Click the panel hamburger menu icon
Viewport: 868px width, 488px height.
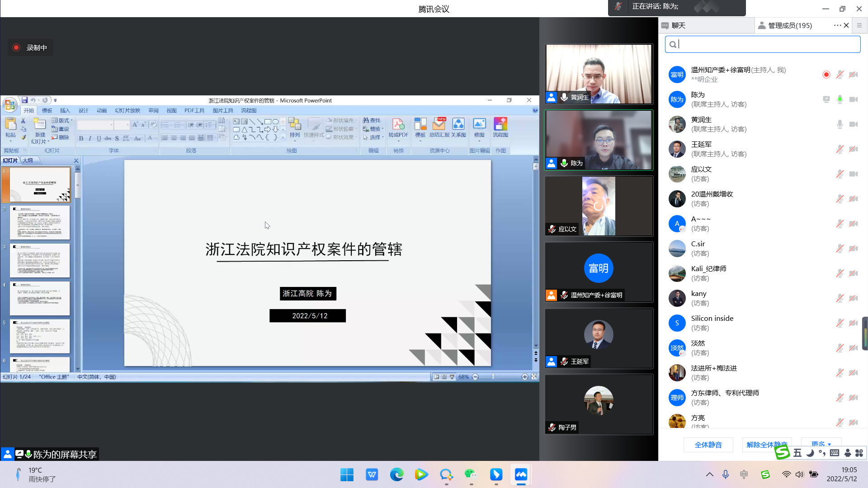(x=859, y=25)
